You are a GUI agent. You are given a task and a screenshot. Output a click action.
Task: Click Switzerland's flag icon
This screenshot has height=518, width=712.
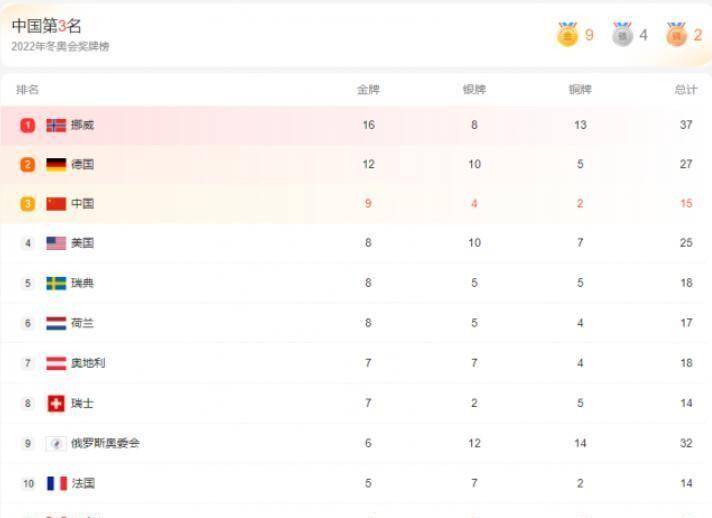click(56, 403)
